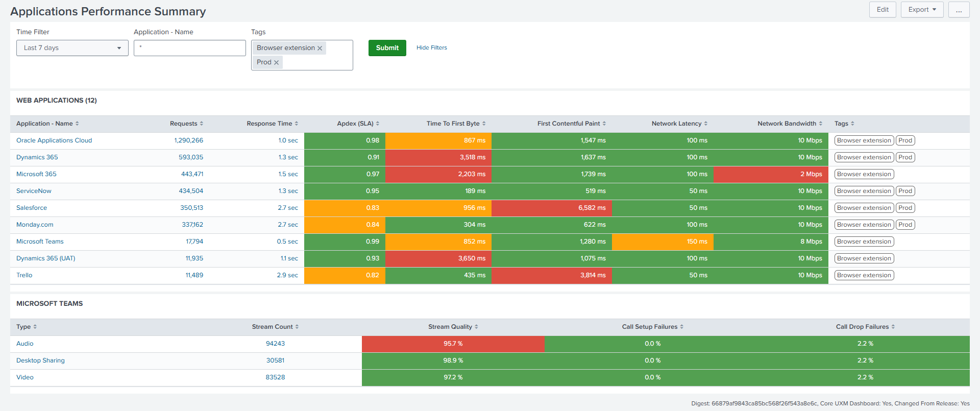Click Desktop Sharing stream count 30581
This screenshot has height=411, width=980.
tap(275, 360)
